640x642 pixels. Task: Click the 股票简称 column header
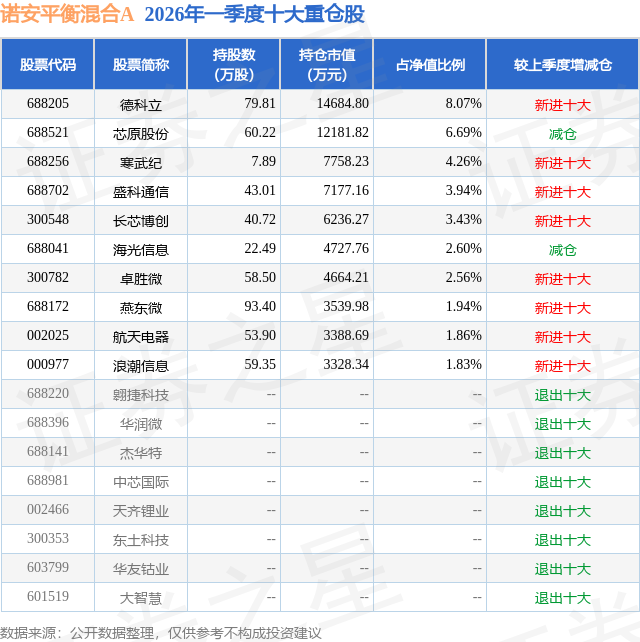point(141,65)
